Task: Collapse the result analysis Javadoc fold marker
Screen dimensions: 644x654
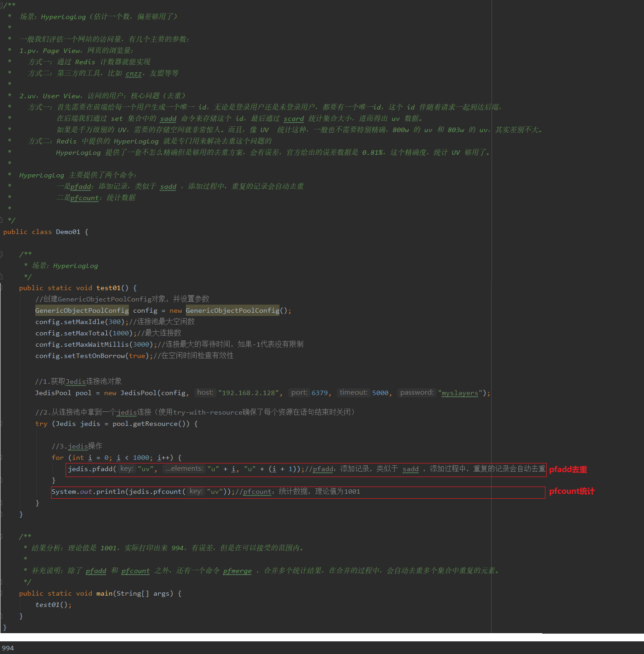Action: pyautogui.click(x=1, y=536)
